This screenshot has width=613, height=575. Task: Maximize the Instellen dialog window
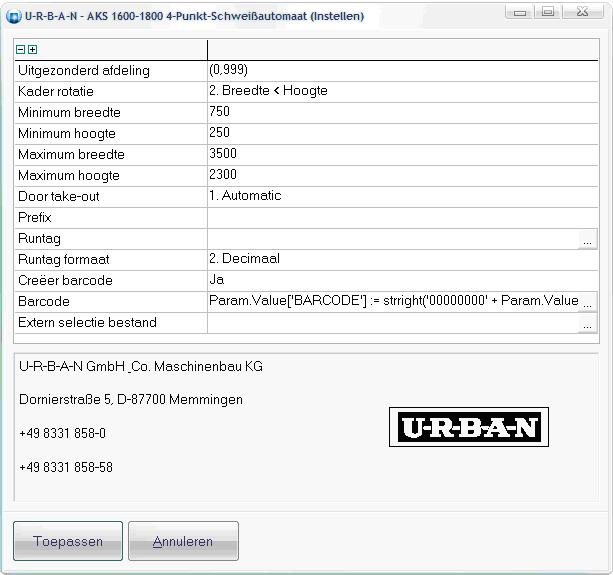click(x=548, y=12)
